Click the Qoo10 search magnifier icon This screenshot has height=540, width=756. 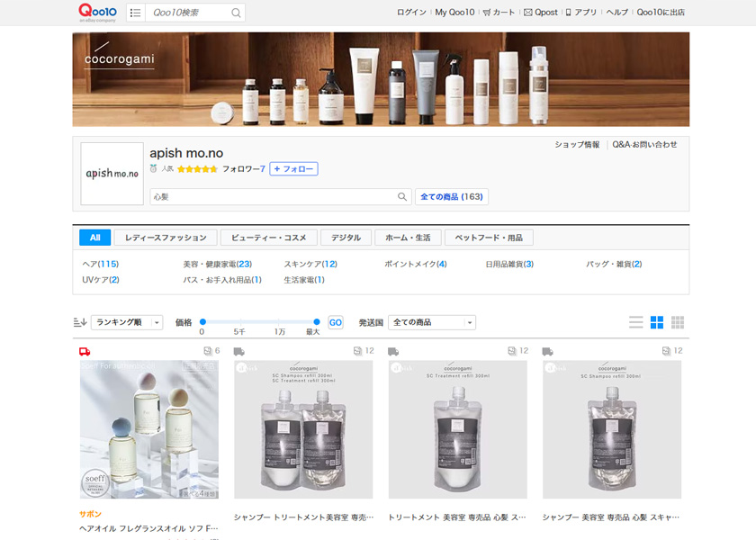tap(236, 13)
